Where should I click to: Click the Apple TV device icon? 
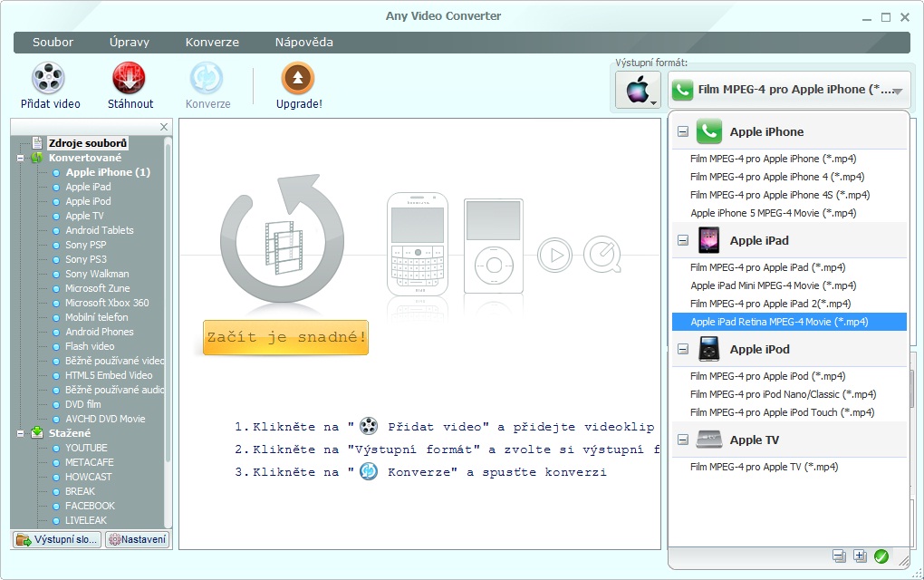point(709,440)
